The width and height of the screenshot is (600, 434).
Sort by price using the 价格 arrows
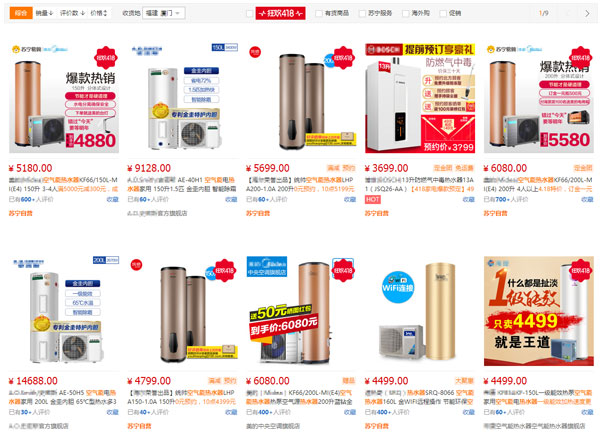pyautogui.click(x=99, y=13)
